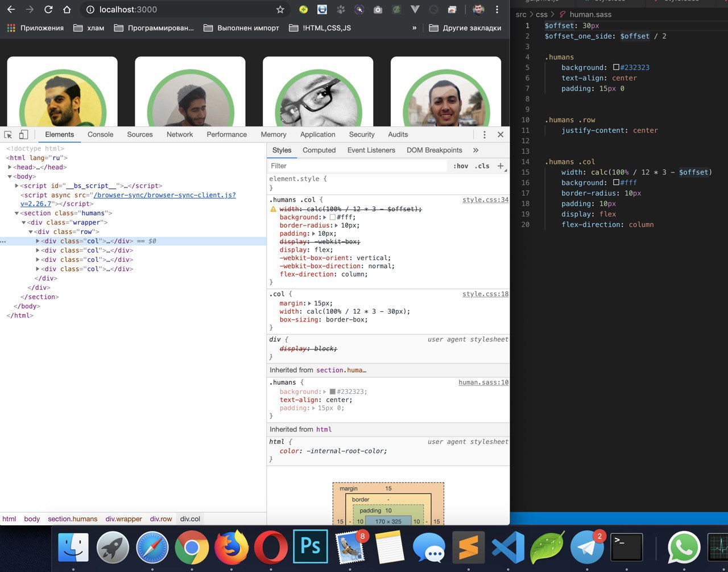The height and width of the screenshot is (572, 728).
Task: Toggle the DevTools device toolbar
Action: click(x=23, y=135)
